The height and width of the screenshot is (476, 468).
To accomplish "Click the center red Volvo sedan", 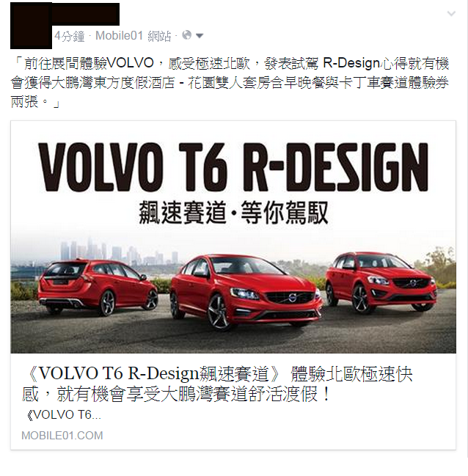I will point(246,292).
